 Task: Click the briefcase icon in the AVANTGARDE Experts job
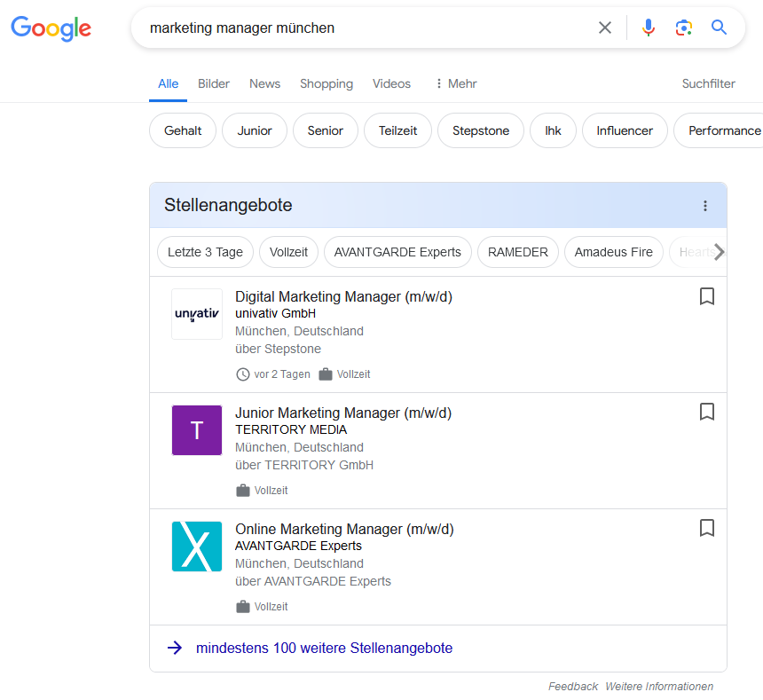pos(243,607)
